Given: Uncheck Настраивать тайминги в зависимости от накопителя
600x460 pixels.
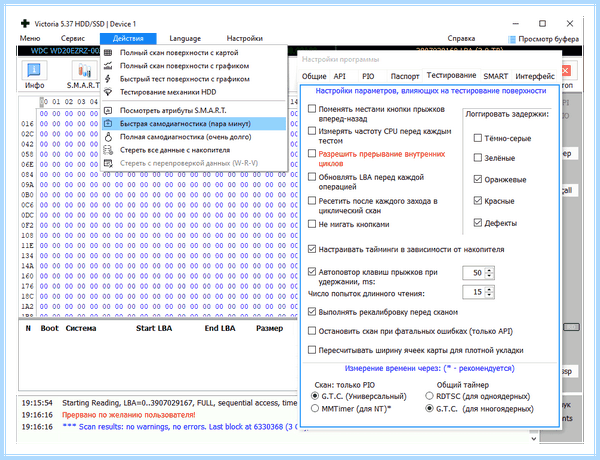Looking at the screenshot, I should [x=312, y=250].
